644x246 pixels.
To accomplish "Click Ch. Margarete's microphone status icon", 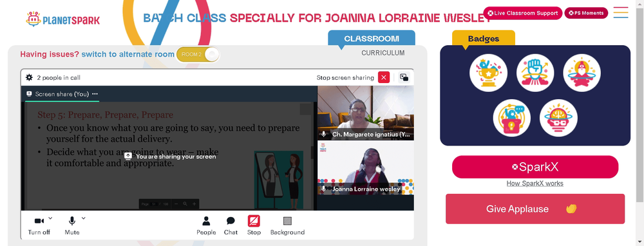I will pos(324,135).
